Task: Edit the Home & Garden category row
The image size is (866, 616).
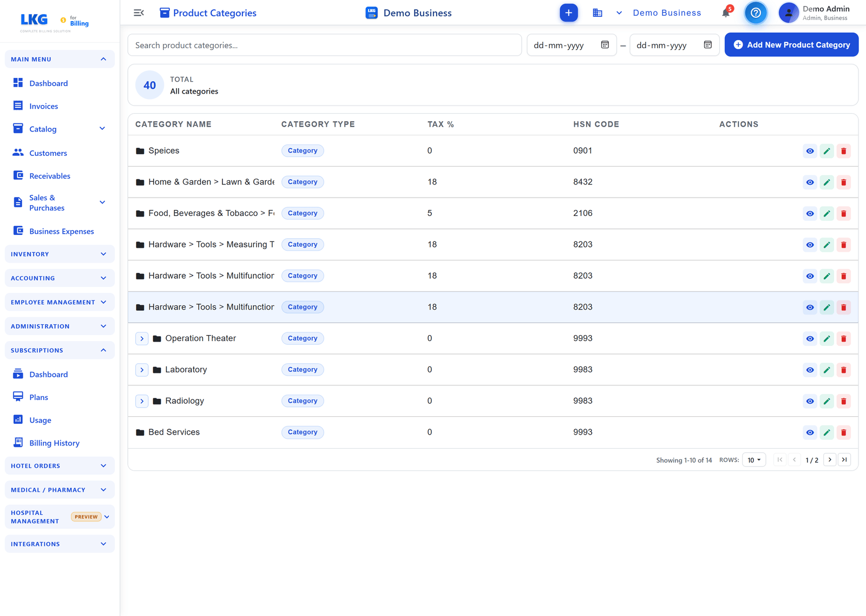Action: pos(826,182)
